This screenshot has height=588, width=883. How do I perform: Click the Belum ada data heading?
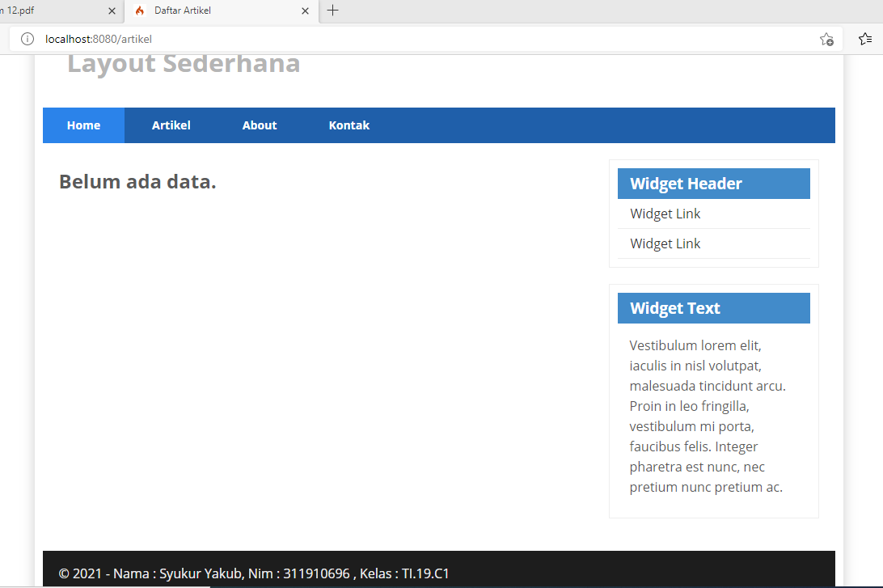click(x=137, y=181)
